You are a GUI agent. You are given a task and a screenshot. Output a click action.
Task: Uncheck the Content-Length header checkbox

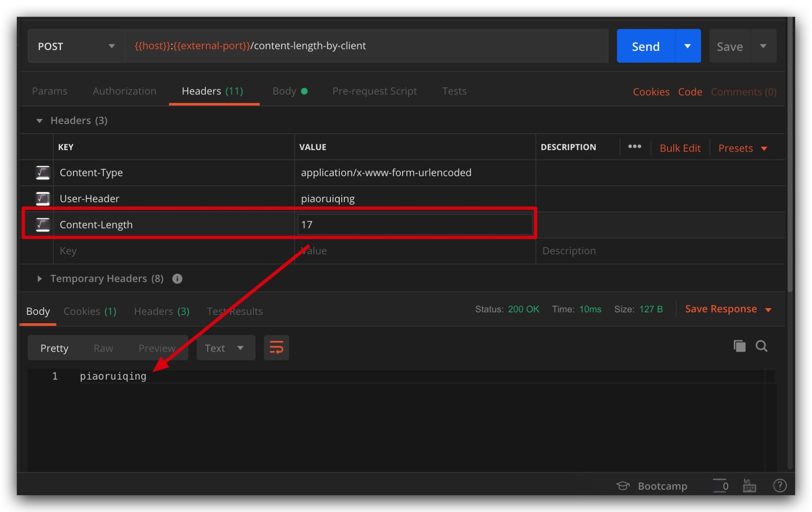43,225
